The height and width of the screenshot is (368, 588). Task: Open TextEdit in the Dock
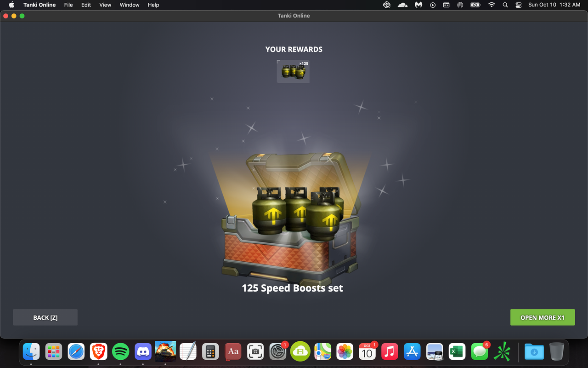pyautogui.click(x=188, y=352)
